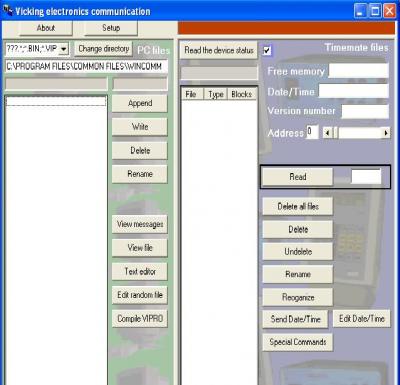Screen dimensions: 400x385
Task: Click the Compile VIPRO button
Action: pos(140,319)
